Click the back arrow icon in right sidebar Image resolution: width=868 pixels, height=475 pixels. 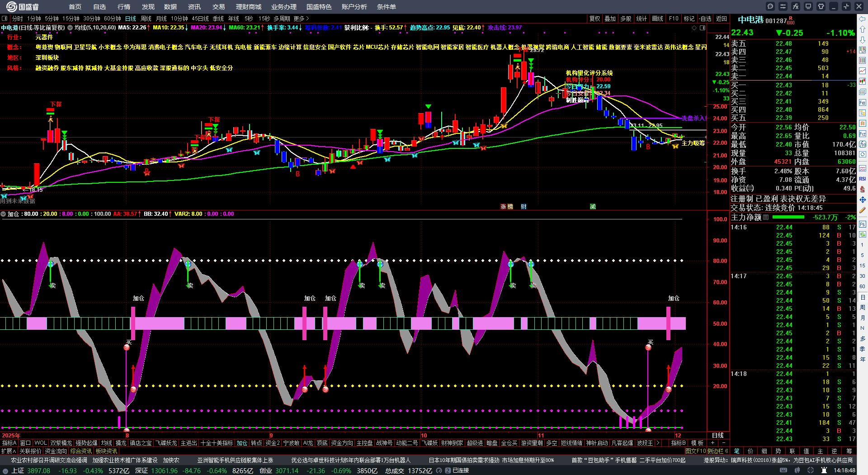[x=863, y=19]
